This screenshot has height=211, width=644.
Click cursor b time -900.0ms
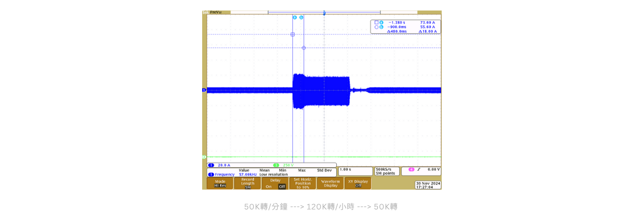pos(396,27)
